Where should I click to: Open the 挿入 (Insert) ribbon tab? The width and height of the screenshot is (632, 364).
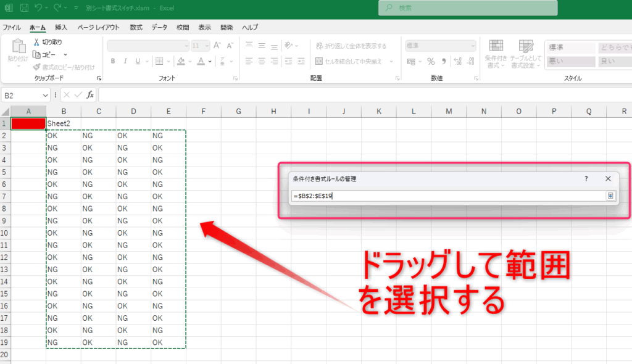click(61, 27)
